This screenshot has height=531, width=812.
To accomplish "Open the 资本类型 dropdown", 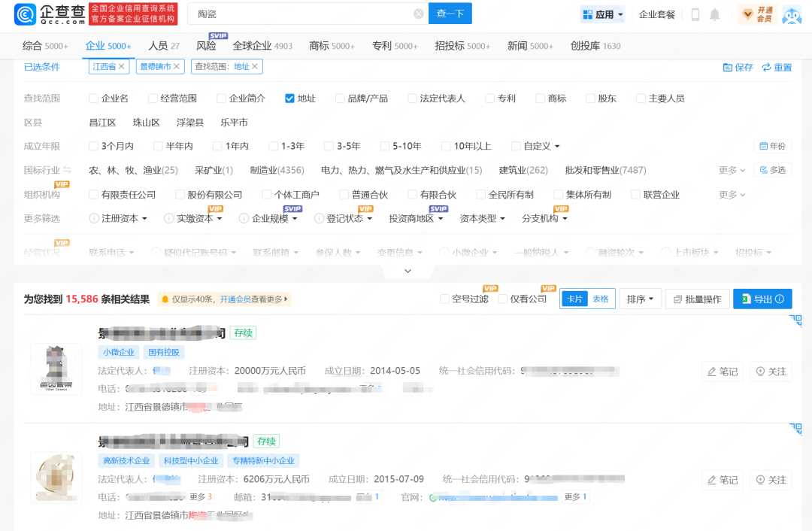I will [482, 219].
